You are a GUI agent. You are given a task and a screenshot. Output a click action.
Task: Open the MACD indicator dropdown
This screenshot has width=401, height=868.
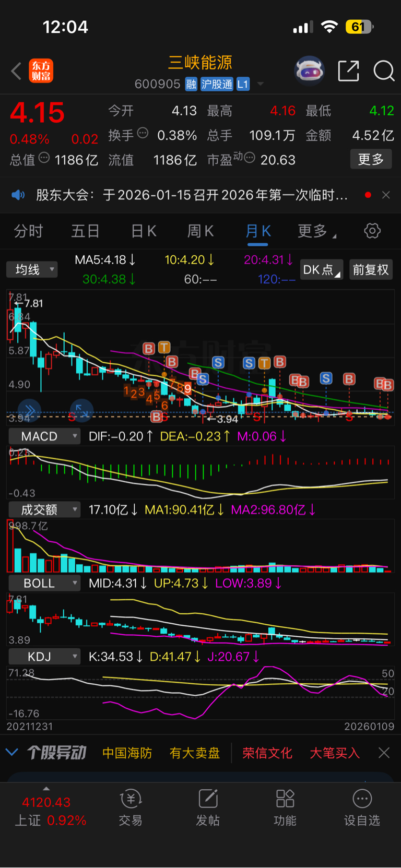click(x=44, y=436)
